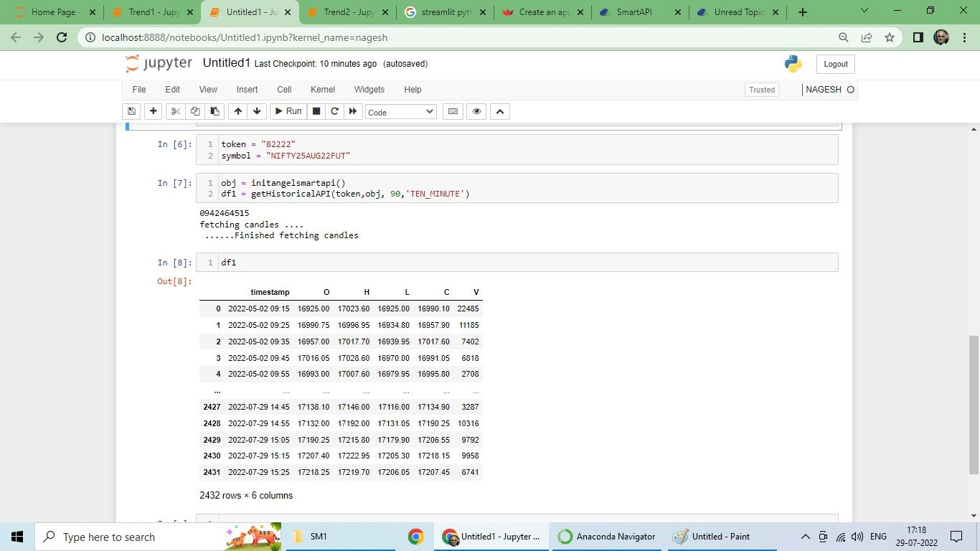Open the Chrome three-dot menu
This screenshot has width=980, height=551.
pyautogui.click(x=963, y=38)
